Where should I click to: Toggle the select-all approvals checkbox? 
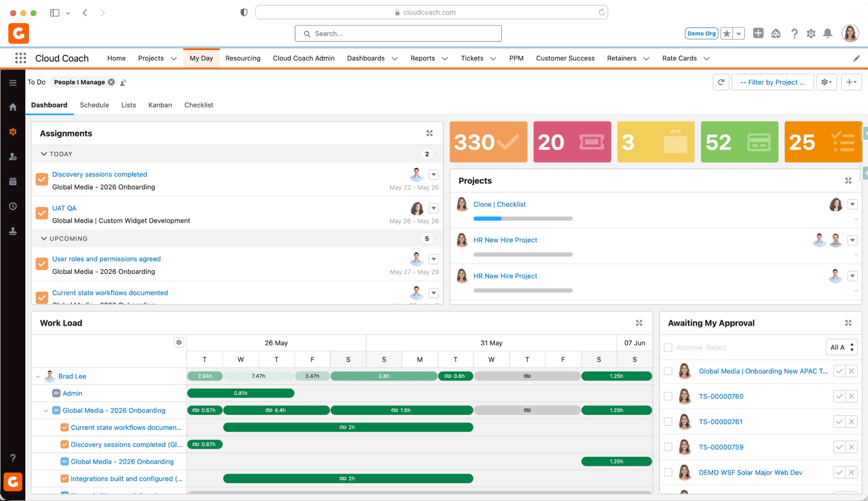[x=668, y=348]
